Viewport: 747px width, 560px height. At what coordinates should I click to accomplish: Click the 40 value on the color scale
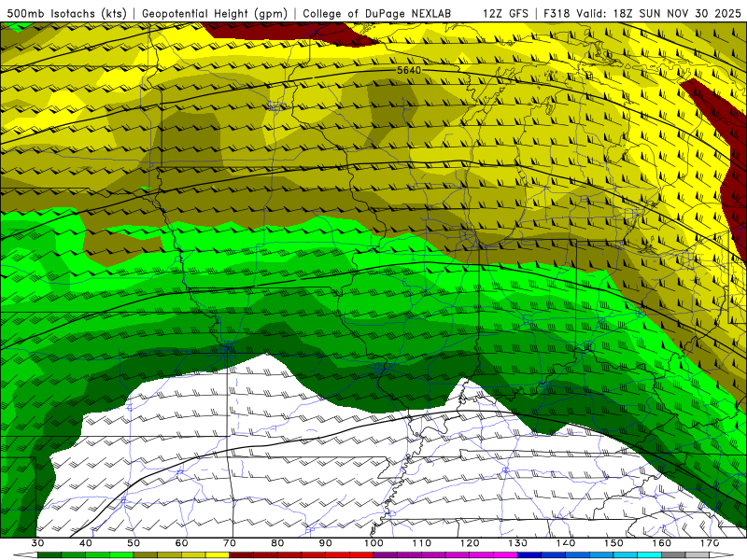tap(86, 543)
